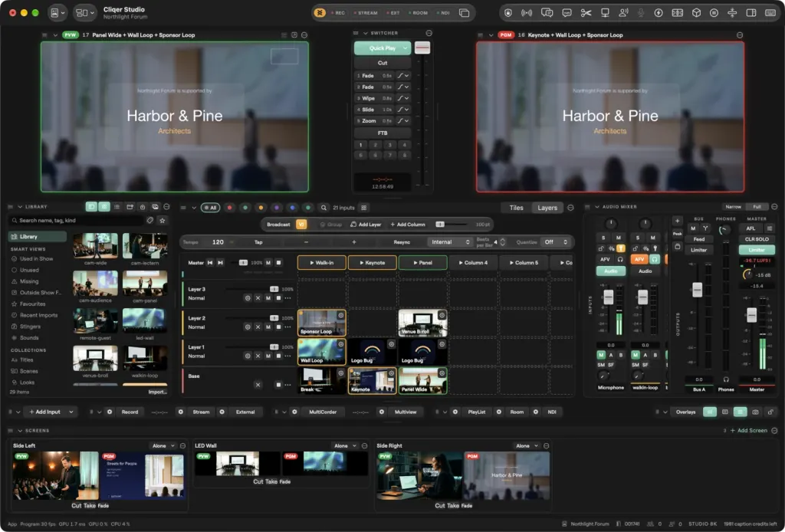Click the keyboard icon in the top toolbar
Image resolution: width=785 pixels, height=532 pixels.
[770, 13]
